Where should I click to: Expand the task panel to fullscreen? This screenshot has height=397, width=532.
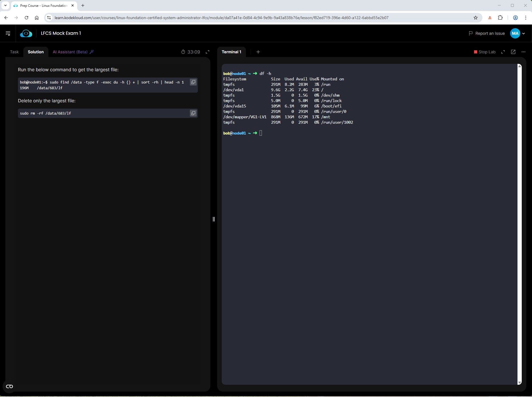pos(208,52)
